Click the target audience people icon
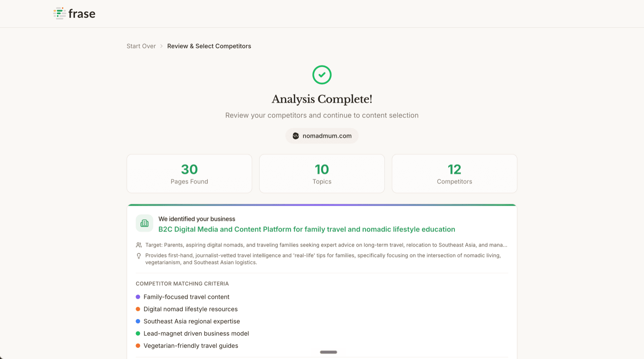This screenshot has height=359, width=644. click(139, 245)
